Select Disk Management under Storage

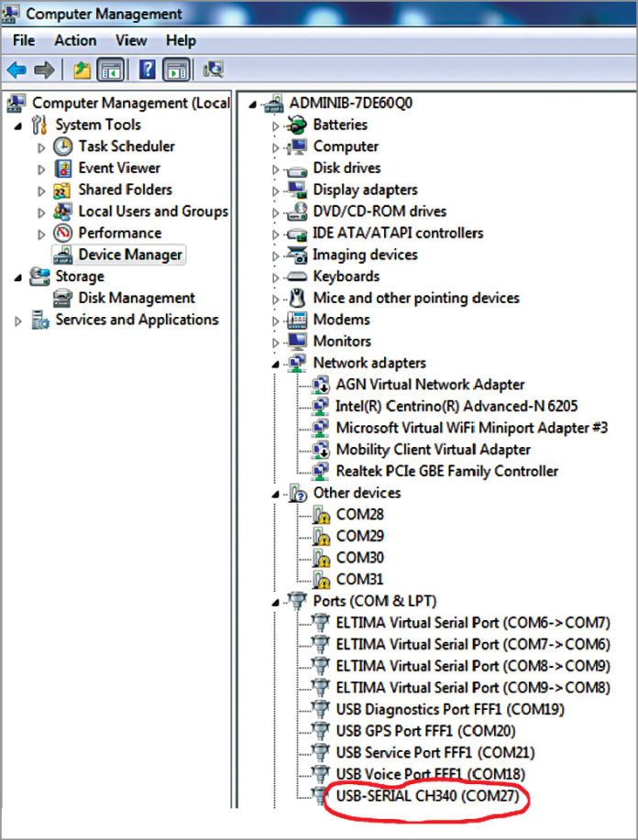tap(136, 299)
